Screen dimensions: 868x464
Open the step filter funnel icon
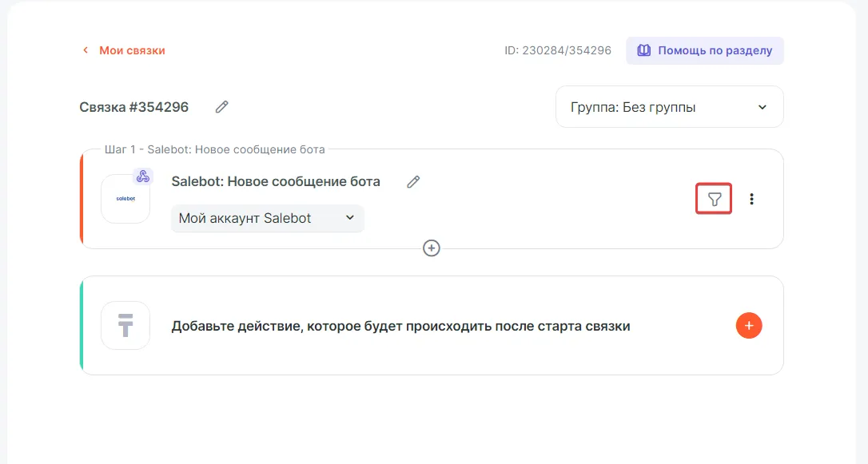(715, 199)
